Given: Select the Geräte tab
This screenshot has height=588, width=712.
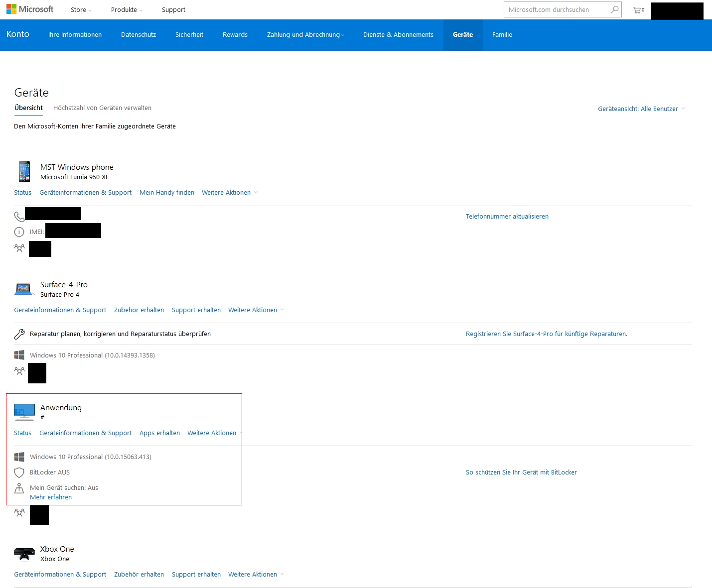Looking at the screenshot, I should [x=463, y=35].
